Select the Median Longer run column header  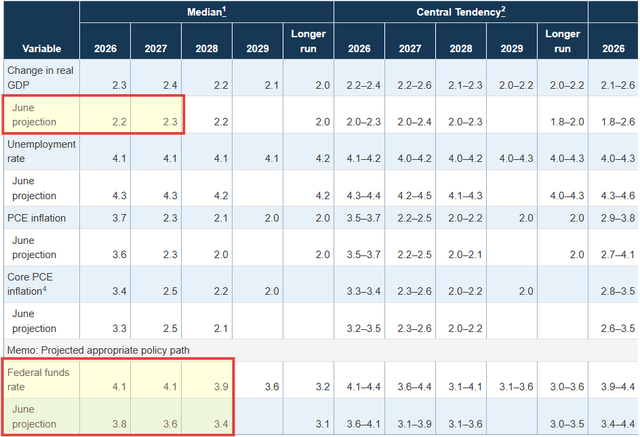308,41
